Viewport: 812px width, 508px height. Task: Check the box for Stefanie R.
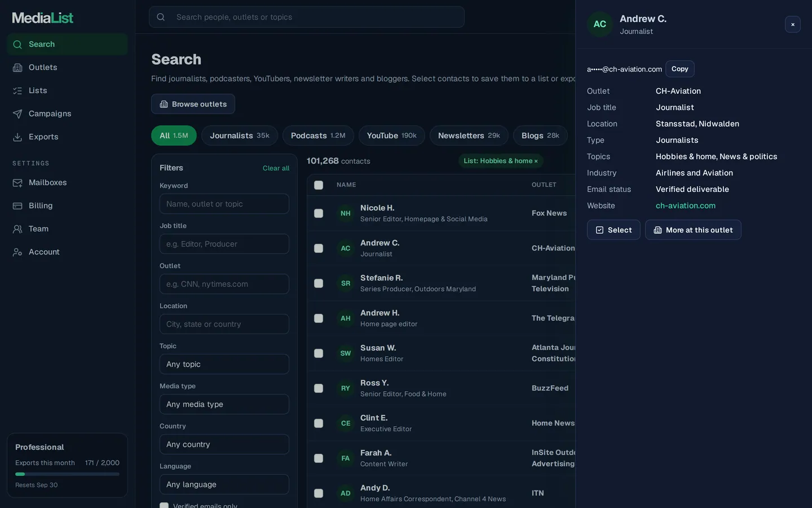coord(319,283)
